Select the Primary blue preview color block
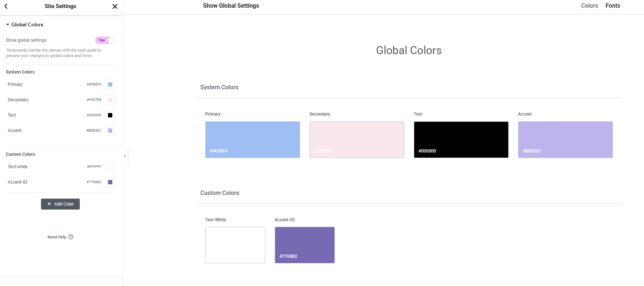 252,140
